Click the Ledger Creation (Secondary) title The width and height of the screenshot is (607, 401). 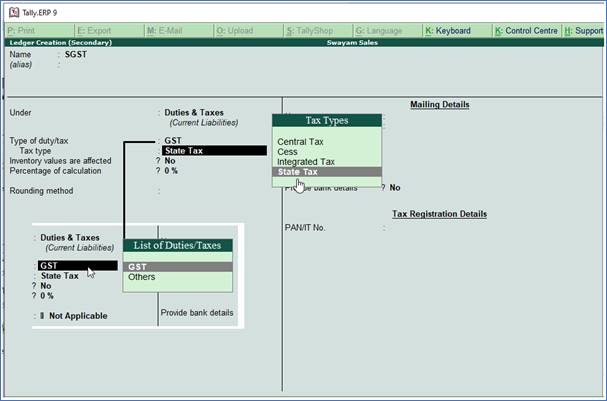(61, 43)
